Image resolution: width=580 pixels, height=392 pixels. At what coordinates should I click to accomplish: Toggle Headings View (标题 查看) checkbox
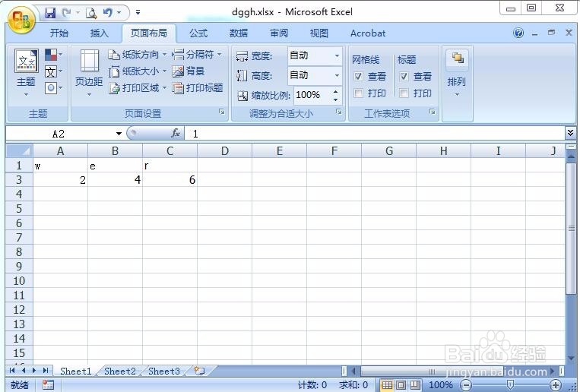[x=404, y=77]
